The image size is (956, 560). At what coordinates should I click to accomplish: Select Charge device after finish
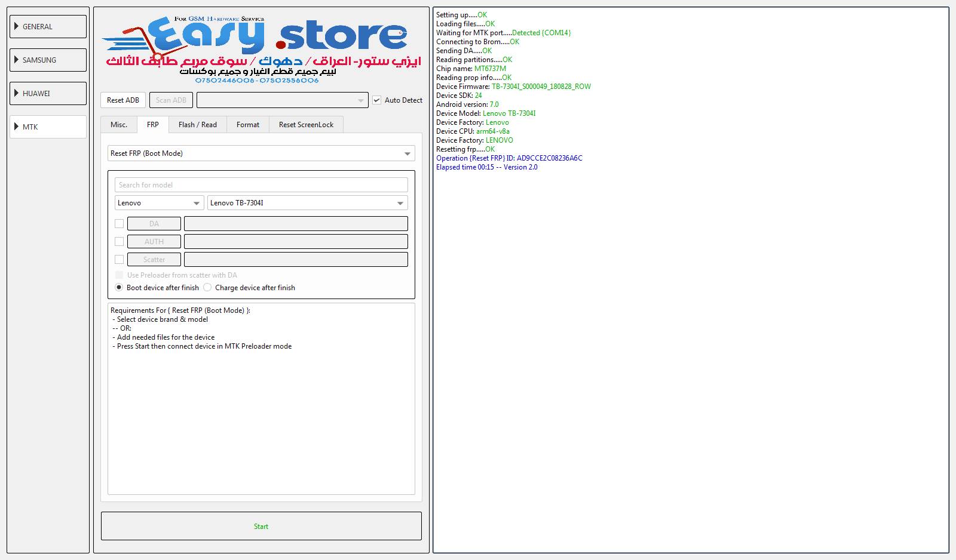[207, 288]
